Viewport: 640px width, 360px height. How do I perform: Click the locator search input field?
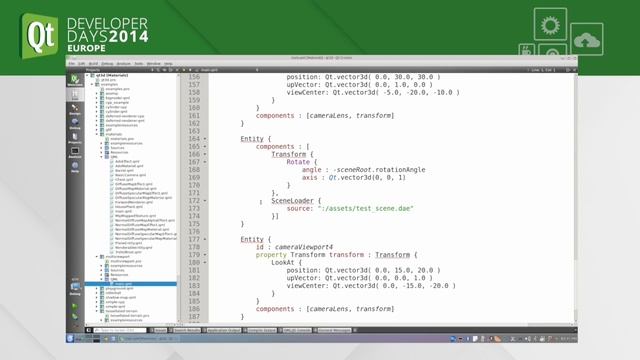point(120,330)
